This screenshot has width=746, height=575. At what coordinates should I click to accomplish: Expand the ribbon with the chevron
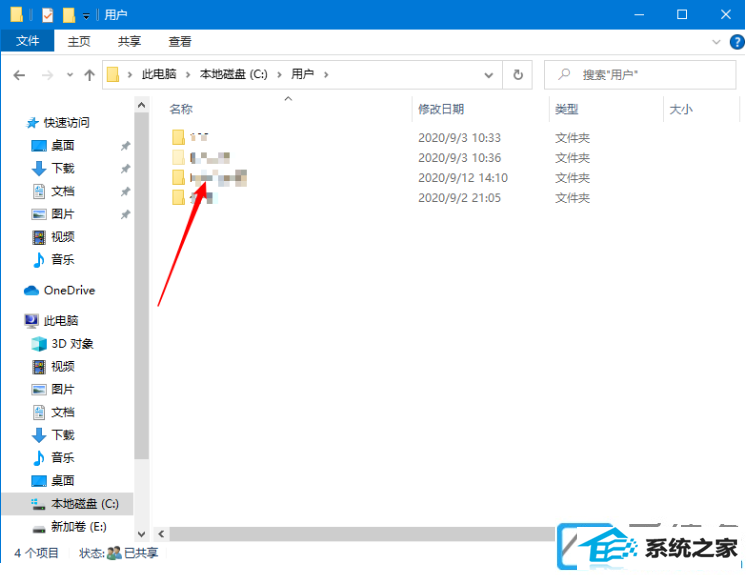click(716, 42)
